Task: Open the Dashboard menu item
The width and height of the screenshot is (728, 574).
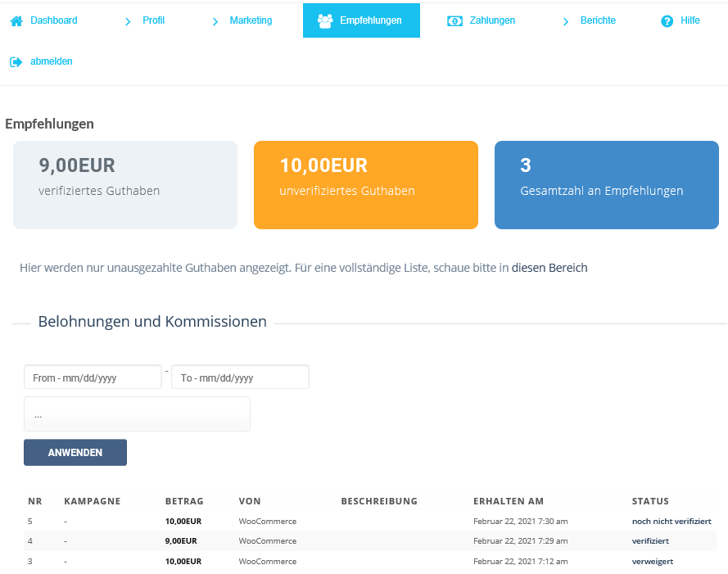Action: pyautogui.click(x=54, y=20)
